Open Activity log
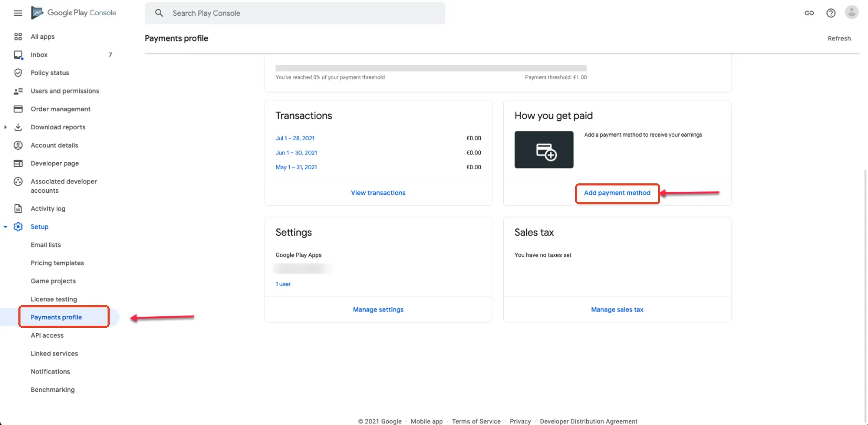Viewport: 868px width, 425px height. click(48, 209)
